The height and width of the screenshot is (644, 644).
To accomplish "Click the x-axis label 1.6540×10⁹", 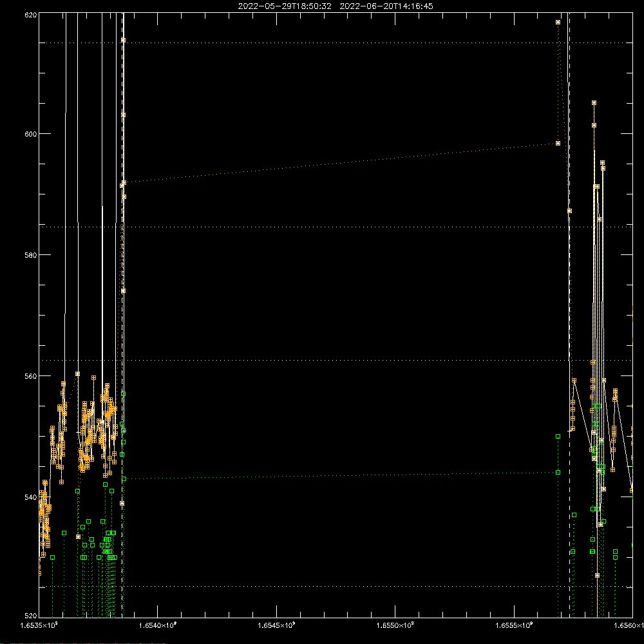I will [x=158, y=625].
